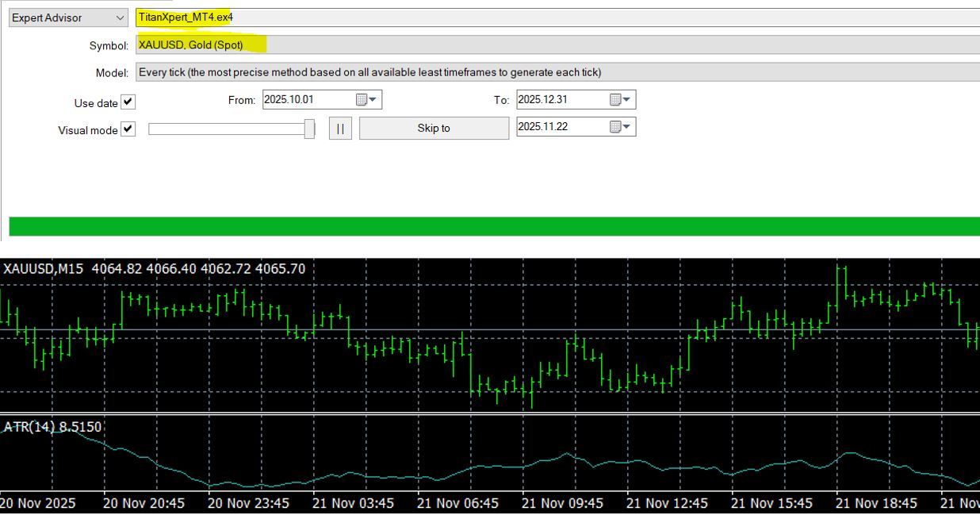The height and width of the screenshot is (519, 980).
Task: Open the calendar icon in From date
Action: pyautogui.click(x=362, y=100)
